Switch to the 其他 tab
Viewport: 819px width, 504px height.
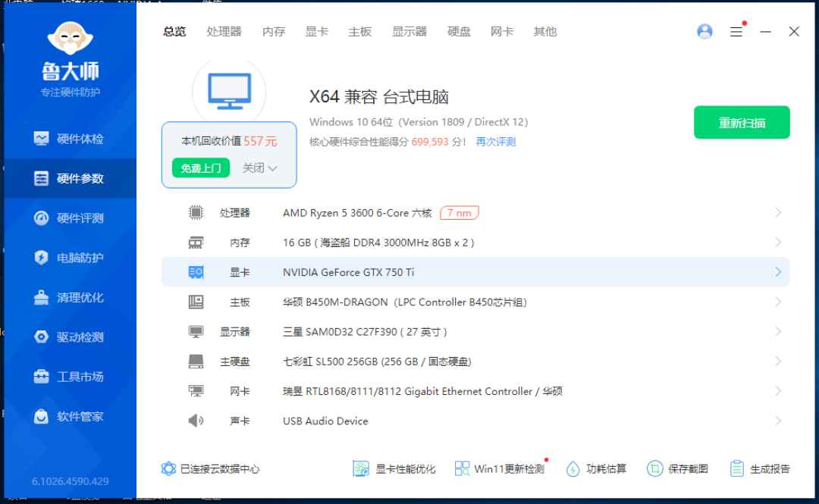tap(544, 32)
